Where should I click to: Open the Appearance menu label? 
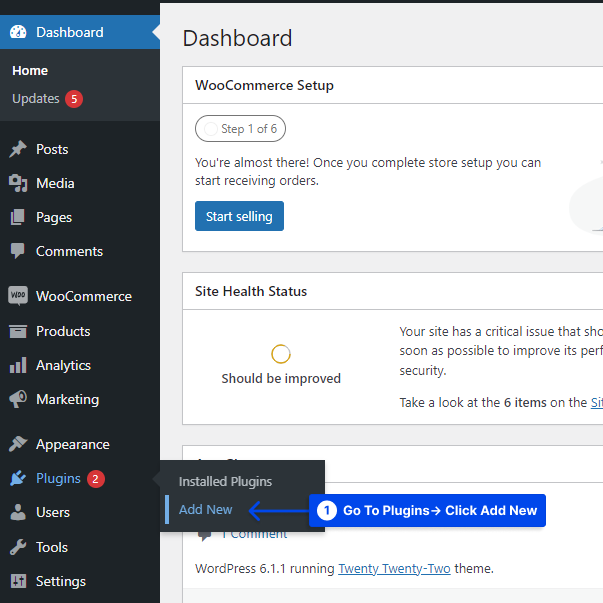(x=73, y=445)
